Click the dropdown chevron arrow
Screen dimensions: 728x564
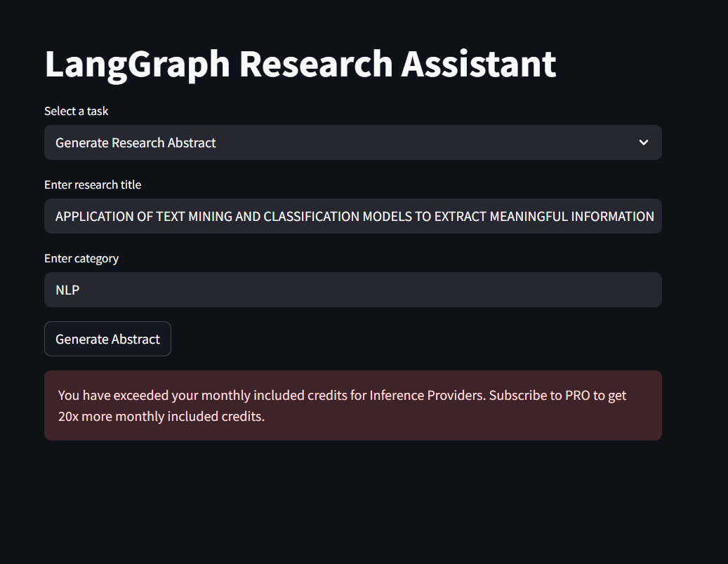coord(643,142)
